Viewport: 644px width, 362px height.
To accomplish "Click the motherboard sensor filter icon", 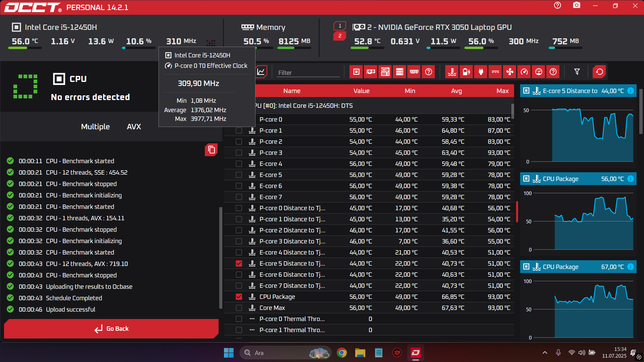I will (x=385, y=72).
